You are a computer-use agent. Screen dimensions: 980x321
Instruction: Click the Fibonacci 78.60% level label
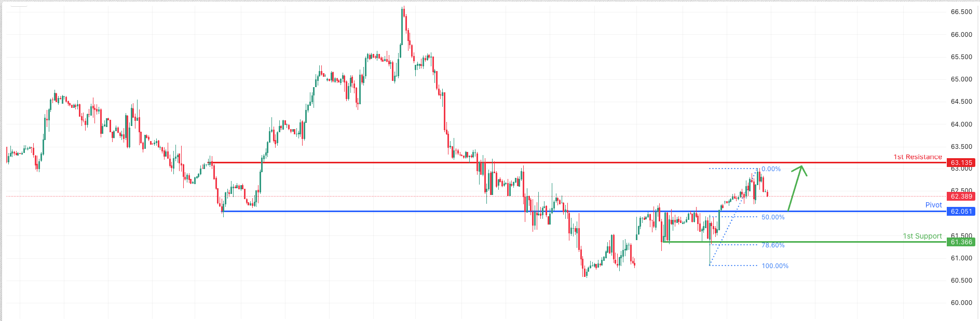click(x=773, y=245)
